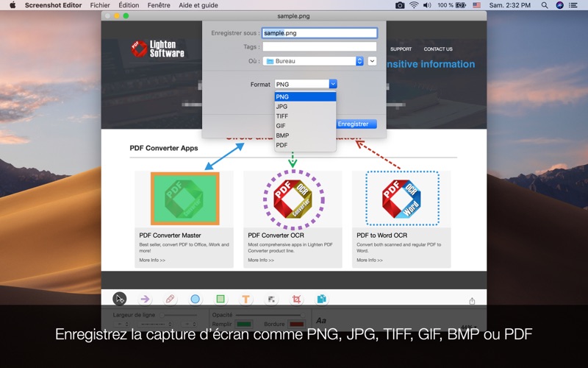Open the Screenshot Editor application menu
Image resolution: width=588 pixels, height=368 pixels.
coord(53,5)
